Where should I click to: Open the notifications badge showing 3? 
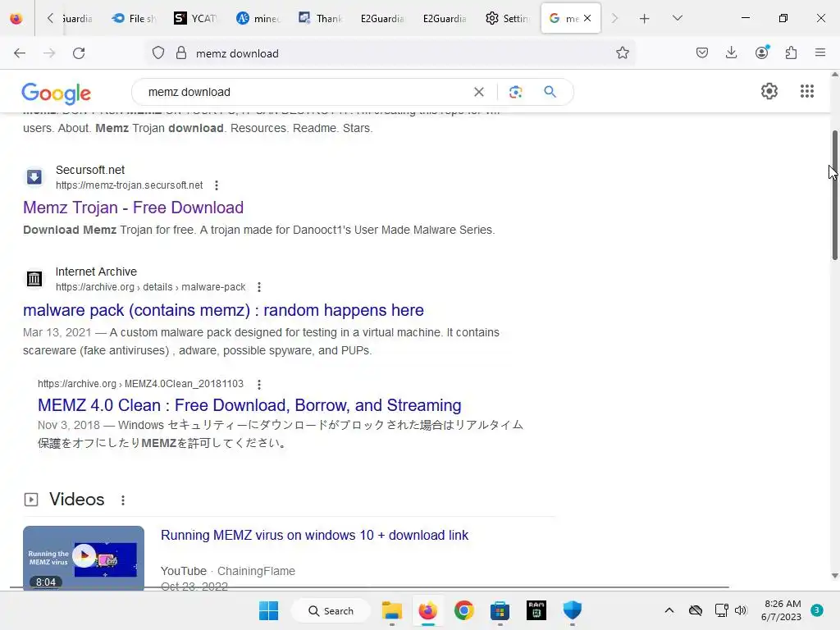pyautogui.click(x=816, y=610)
